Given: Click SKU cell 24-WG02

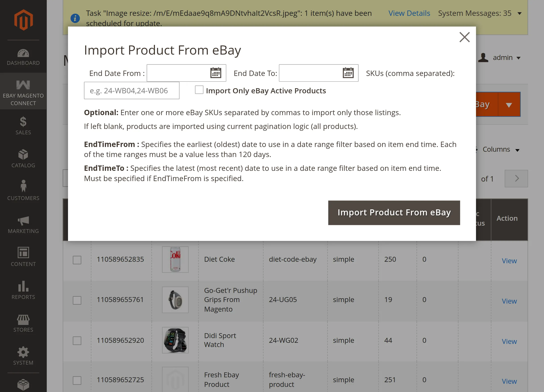Looking at the screenshot, I should pos(284,340).
